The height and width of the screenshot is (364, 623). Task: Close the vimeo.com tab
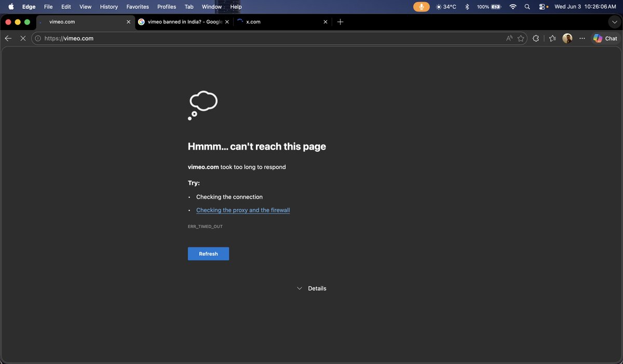click(129, 22)
